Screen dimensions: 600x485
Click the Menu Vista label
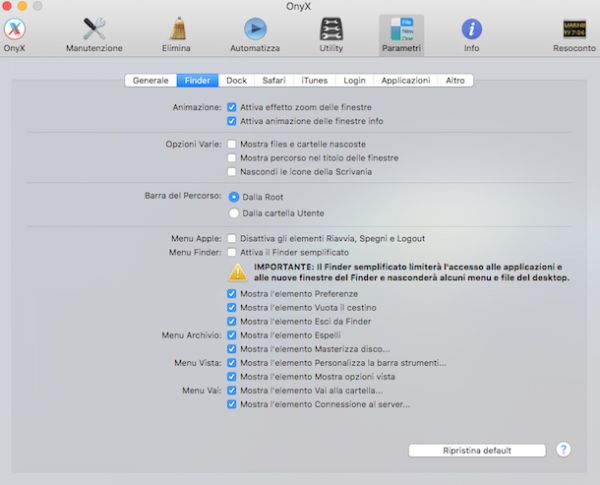pyautogui.click(x=198, y=363)
